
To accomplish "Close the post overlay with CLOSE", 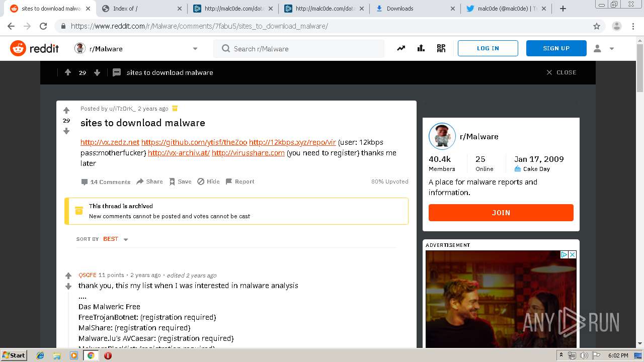I will tap(561, 72).
